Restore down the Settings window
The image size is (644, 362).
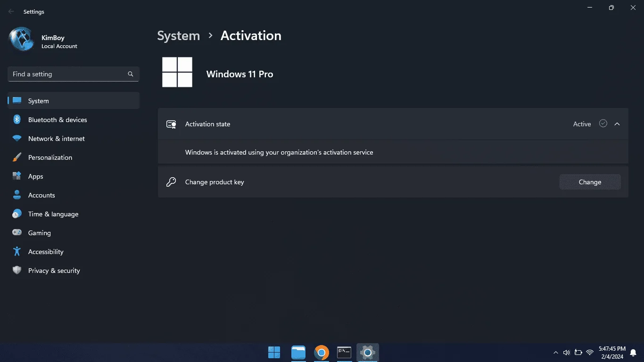pos(611,8)
